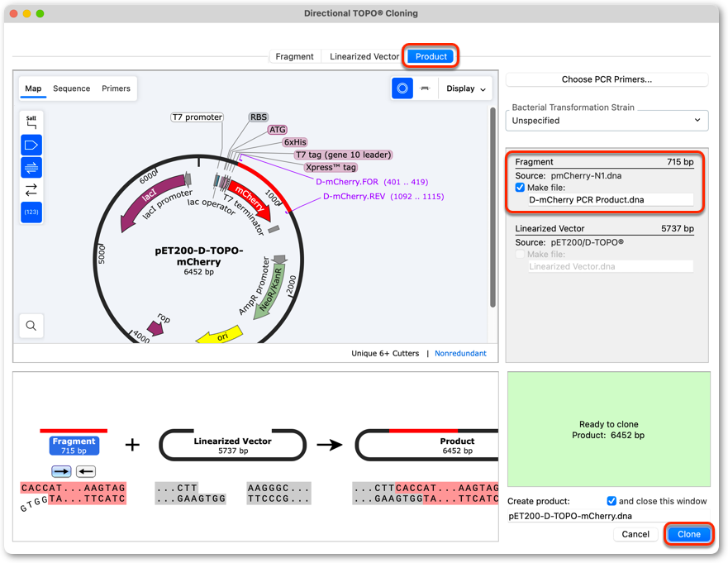Viewport: 728px width, 563px height.
Task: Open the Primers view tab
Action: coord(116,88)
